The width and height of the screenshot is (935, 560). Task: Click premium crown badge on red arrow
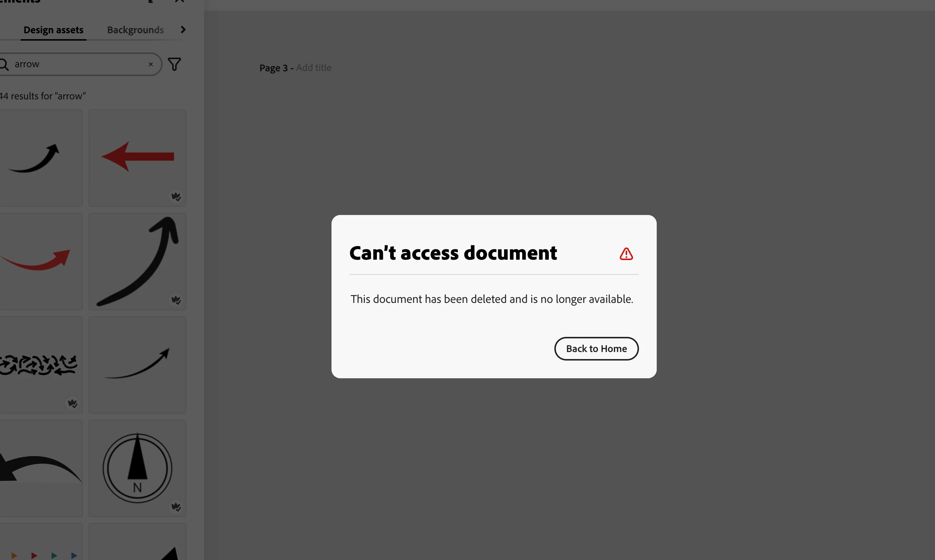[176, 196]
